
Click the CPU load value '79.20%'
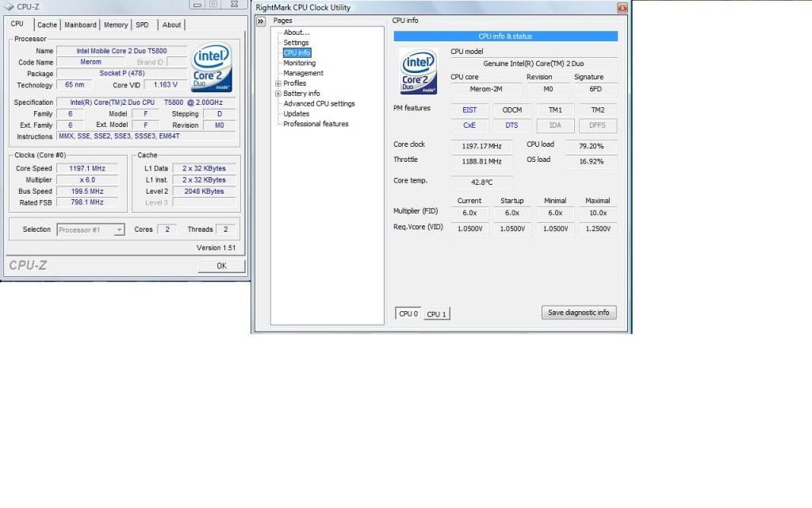pyautogui.click(x=591, y=146)
